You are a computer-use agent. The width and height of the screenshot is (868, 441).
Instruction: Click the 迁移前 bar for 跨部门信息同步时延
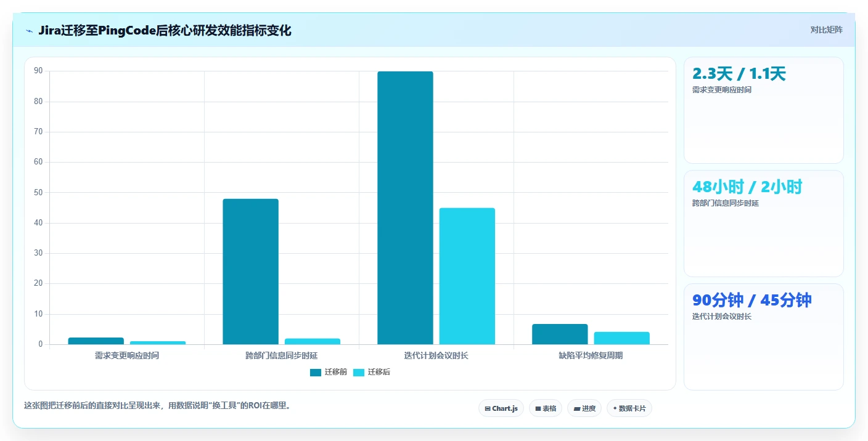(250, 272)
